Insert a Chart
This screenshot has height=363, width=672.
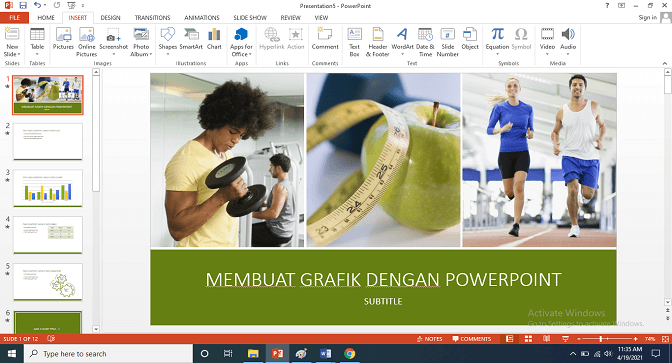[214, 39]
